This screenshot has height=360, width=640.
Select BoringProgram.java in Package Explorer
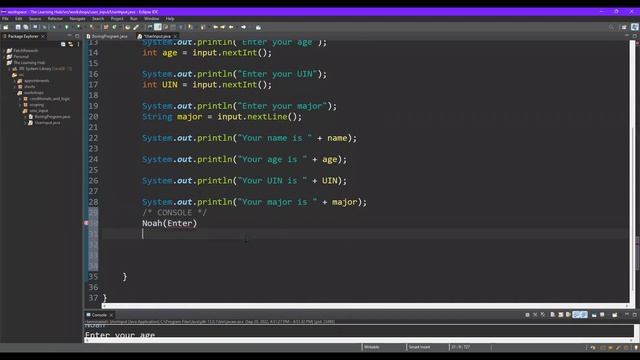click(52, 117)
